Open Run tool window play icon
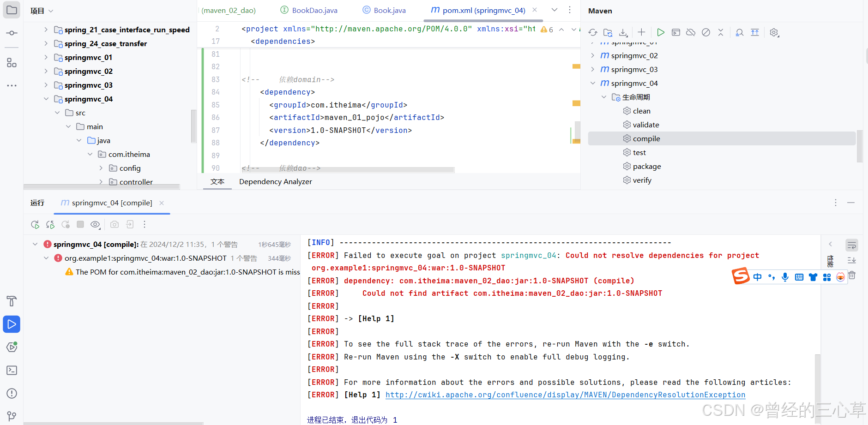Viewport: 868px width, 425px height. 12,324
